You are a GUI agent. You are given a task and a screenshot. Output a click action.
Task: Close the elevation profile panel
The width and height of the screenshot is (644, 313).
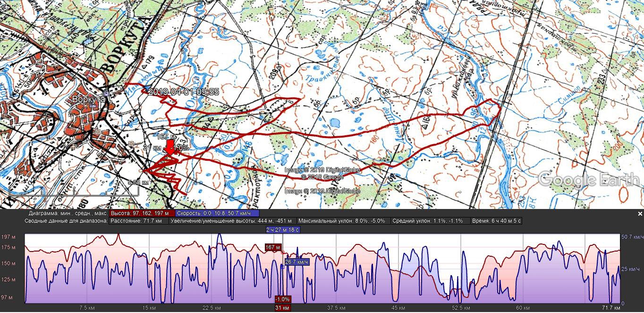pos(640,214)
